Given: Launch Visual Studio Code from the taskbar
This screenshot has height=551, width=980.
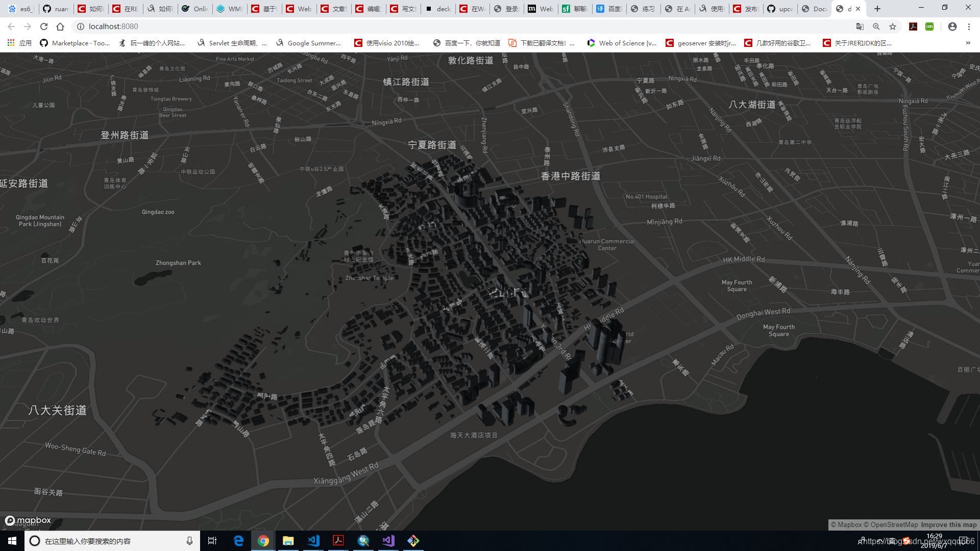Looking at the screenshot, I should point(313,540).
